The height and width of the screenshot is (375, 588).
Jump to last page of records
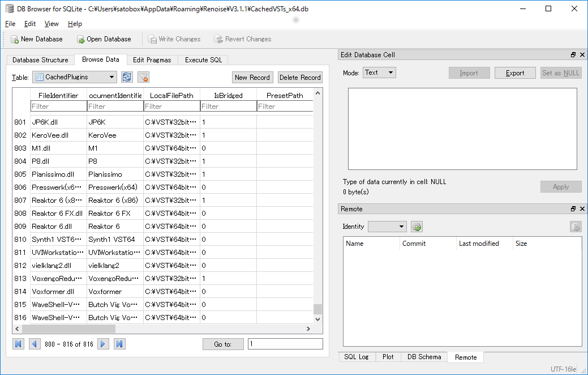click(x=119, y=344)
